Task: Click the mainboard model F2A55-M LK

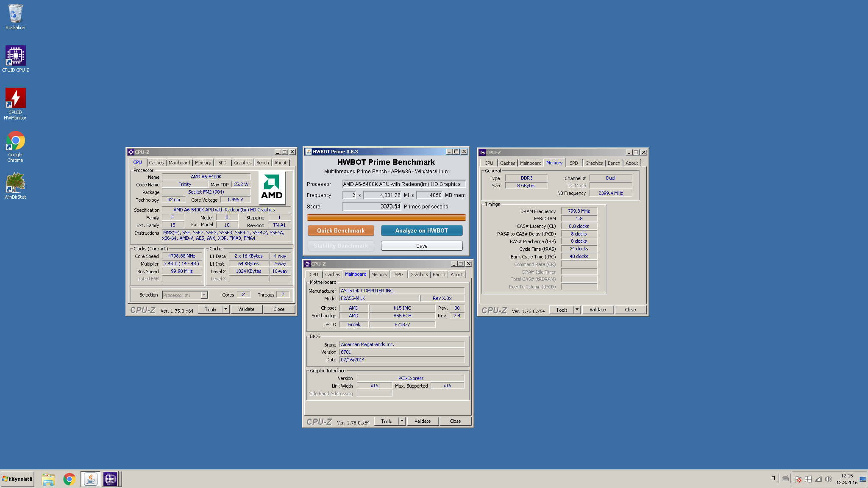Action: point(379,298)
